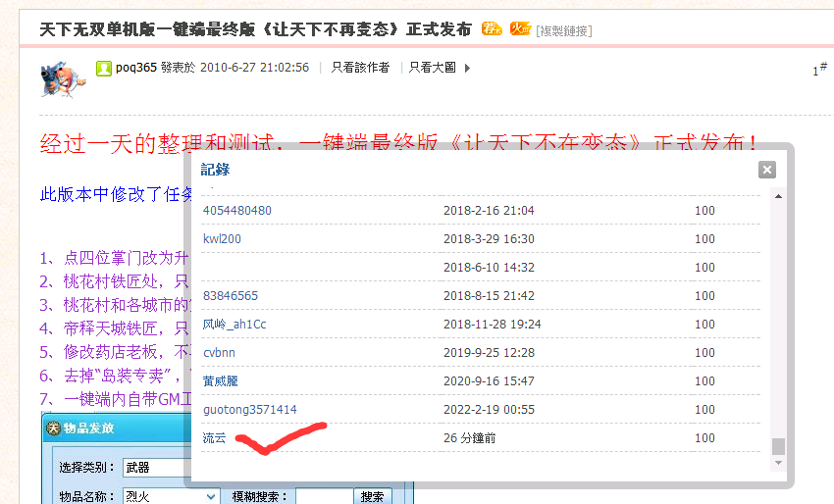Click the 模糊搜索 text input field

(324, 496)
